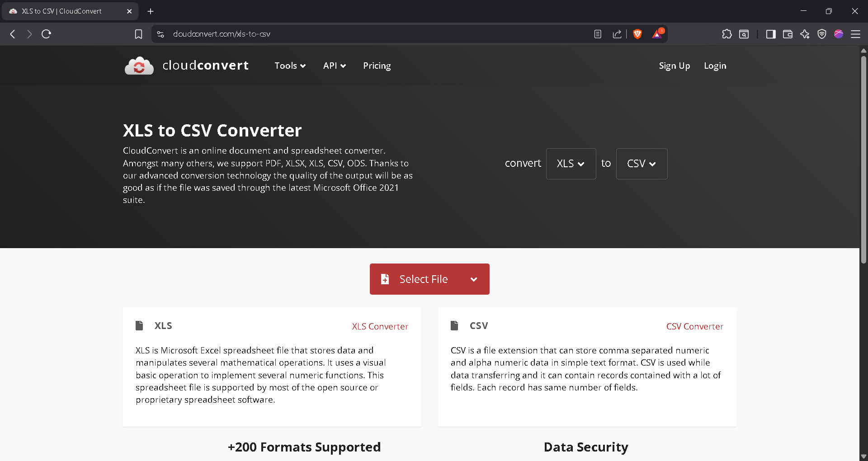
Task: Click the file-plus icon on Select File
Action: pyautogui.click(x=385, y=279)
